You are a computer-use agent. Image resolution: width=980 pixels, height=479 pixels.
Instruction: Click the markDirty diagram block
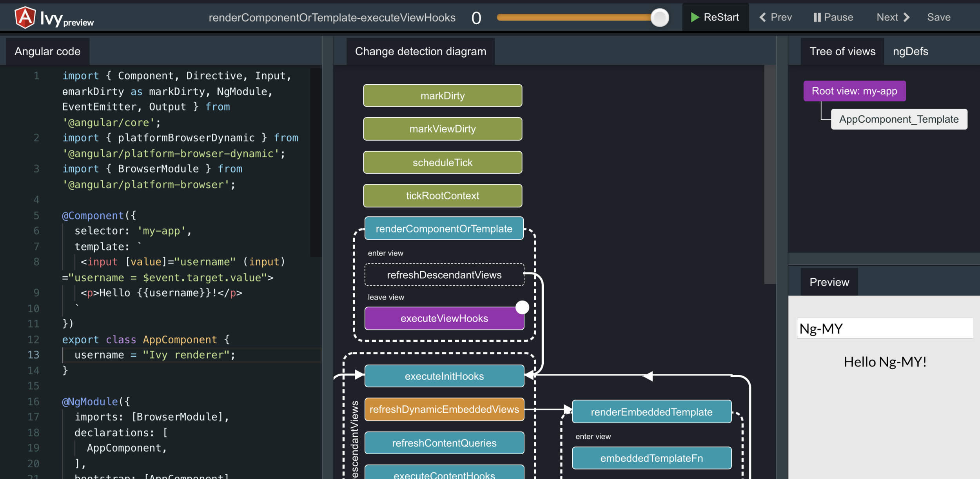442,96
